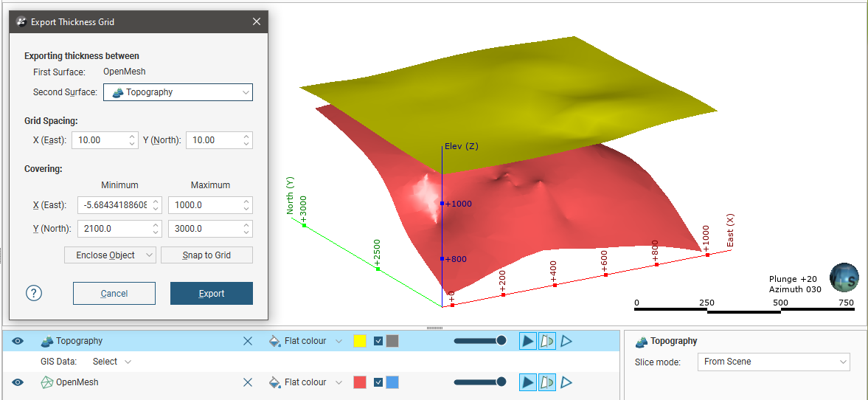Click the yellow Topography colour swatch
Image resolution: width=868 pixels, height=400 pixels.
point(360,341)
